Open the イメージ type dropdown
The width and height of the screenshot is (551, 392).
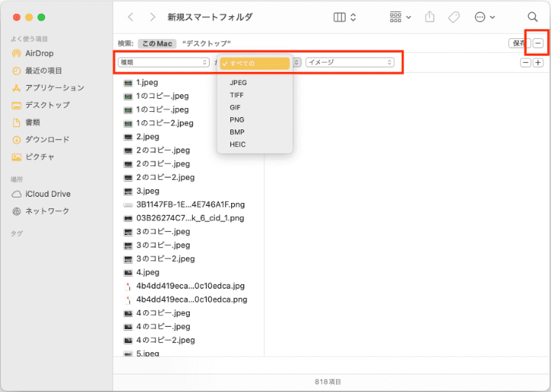point(350,63)
